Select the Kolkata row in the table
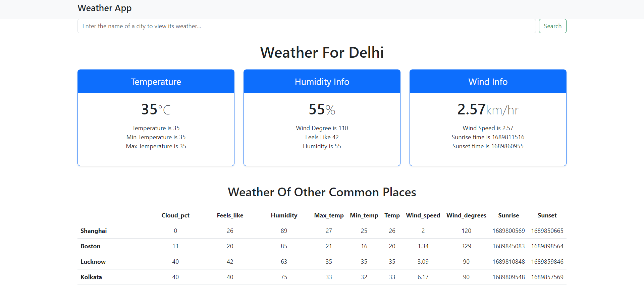 pyautogui.click(x=91, y=277)
